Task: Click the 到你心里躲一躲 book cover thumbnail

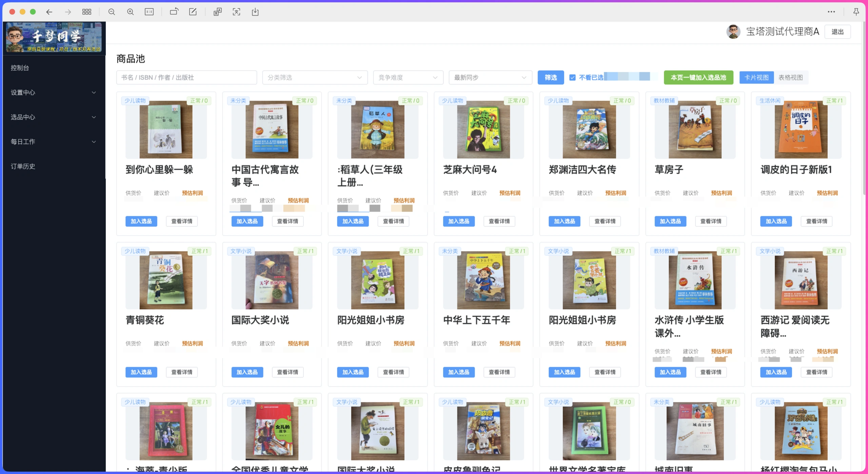Action: (166, 130)
